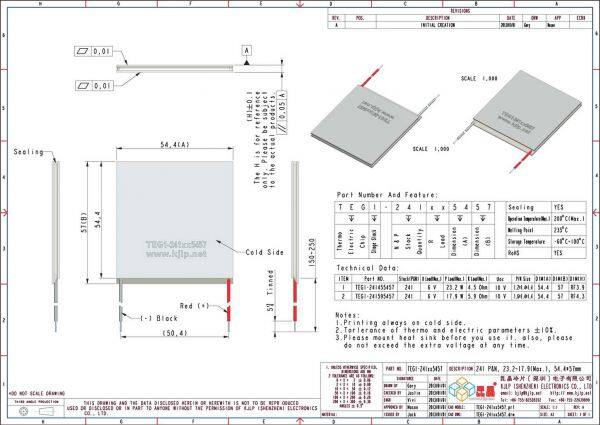
Task: Click the 'Cold Side' label
Action: pos(264,252)
